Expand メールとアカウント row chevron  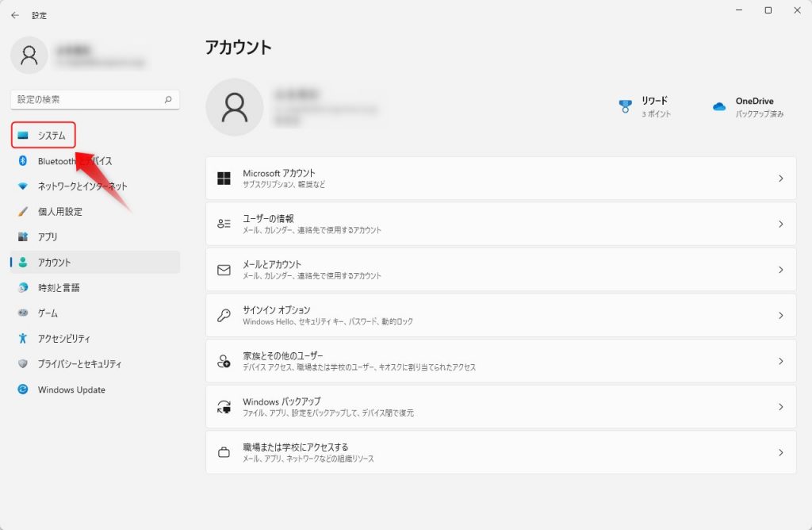[x=780, y=270]
